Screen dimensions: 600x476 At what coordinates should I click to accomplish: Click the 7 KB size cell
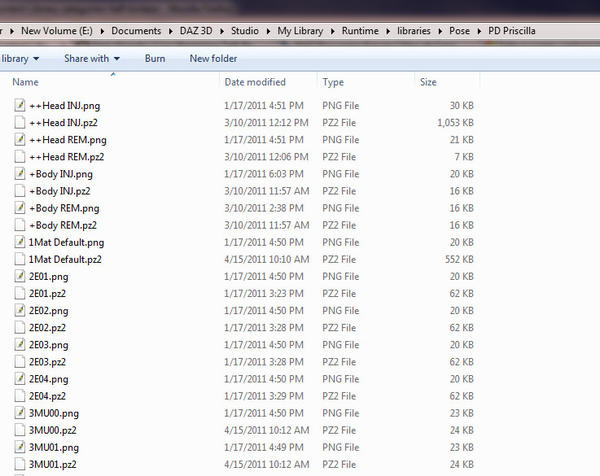point(464,157)
